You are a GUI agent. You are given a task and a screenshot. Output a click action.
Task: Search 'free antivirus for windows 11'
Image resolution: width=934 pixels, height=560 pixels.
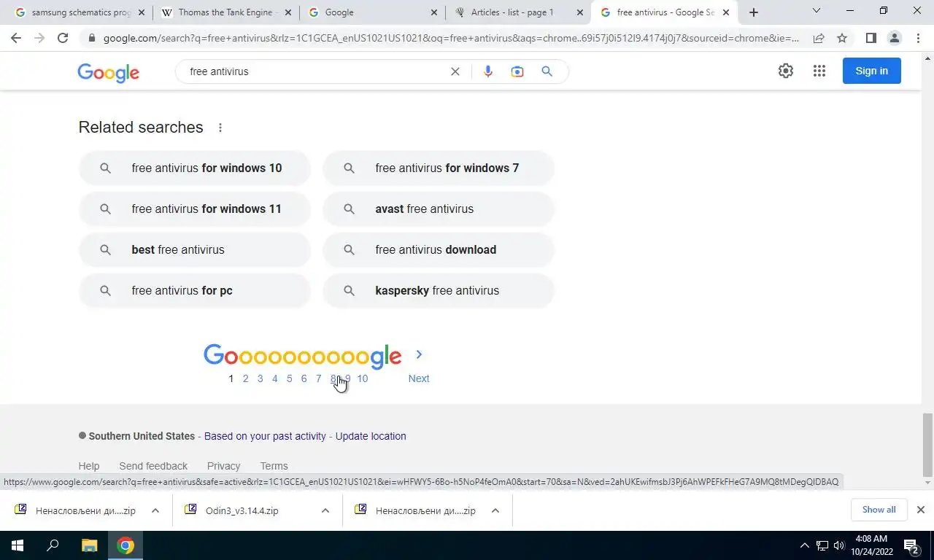tap(194, 209)
